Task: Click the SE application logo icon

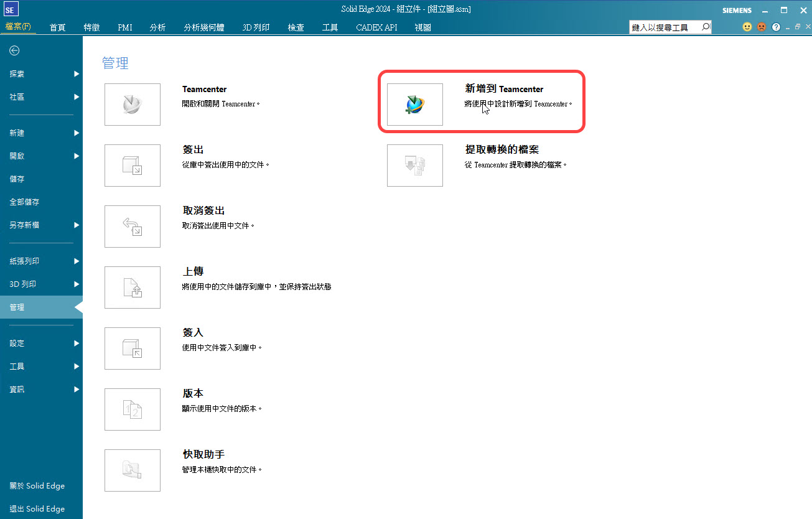Action: [x=10, y=9]
